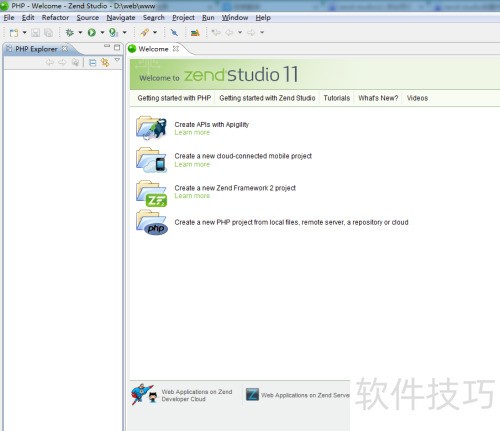Close the PHP Explorer view
The image size is (500, 431).
point(65,49)
